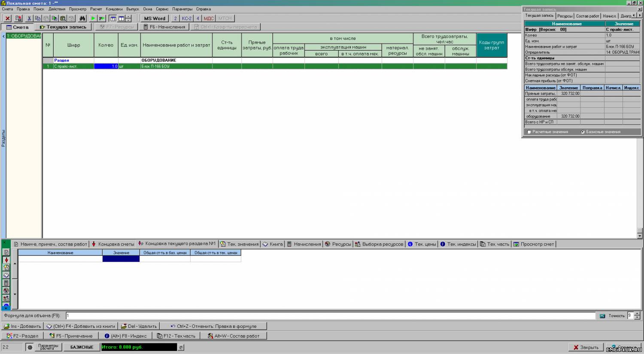Click the up arrow in bottom panel splitter
644x354 pixels.
(x=15, y=264)
